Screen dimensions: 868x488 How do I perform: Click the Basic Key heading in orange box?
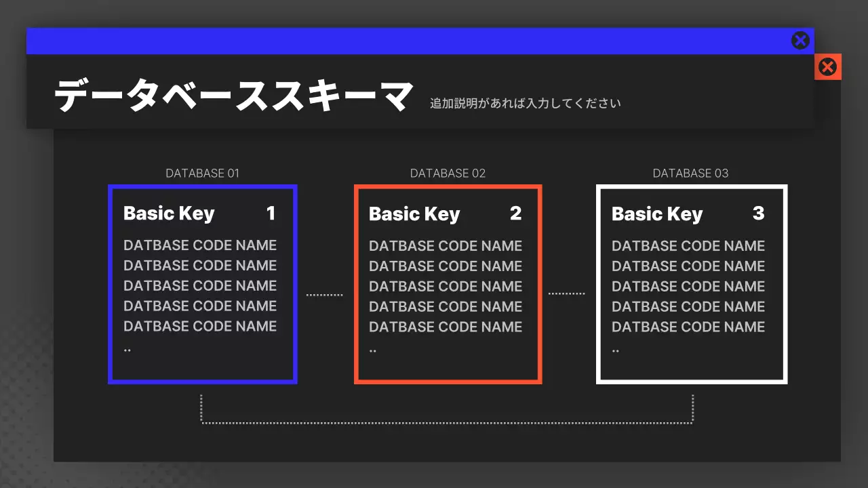(x=414, y=214)
